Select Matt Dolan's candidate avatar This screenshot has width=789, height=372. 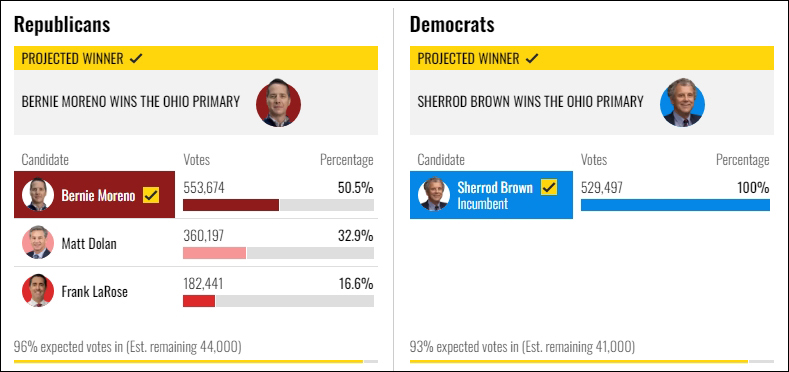pyautogui.click(x=38, y=243)
